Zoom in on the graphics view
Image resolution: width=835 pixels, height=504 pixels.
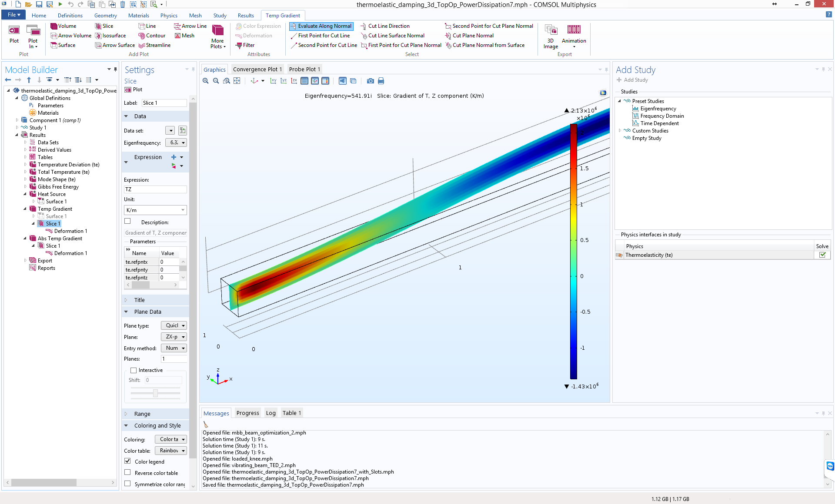pyautogui.click(x=206, y=81)
